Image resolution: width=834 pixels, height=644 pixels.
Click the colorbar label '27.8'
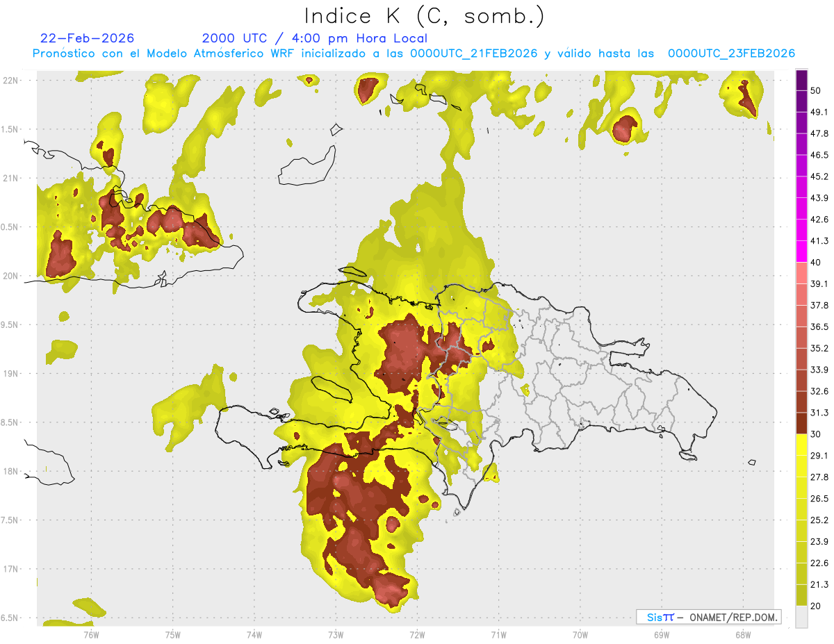point(820,477)
